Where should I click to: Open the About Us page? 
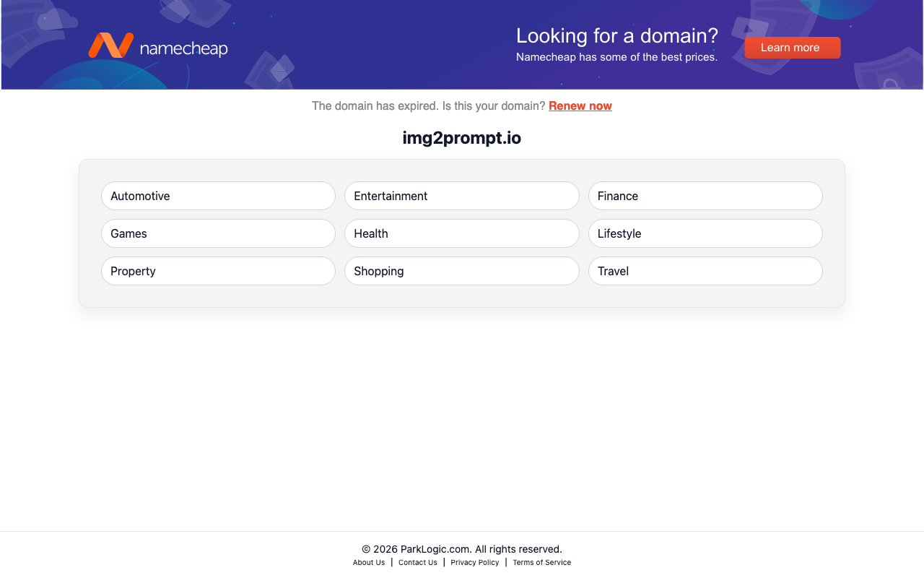(369, 562)
